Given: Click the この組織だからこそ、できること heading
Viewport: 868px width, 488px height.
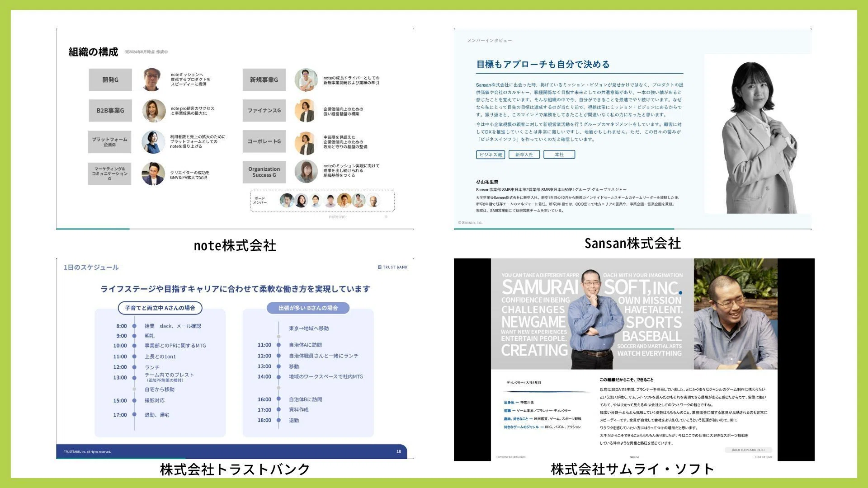Looking at the screenshot, I should [627, 380].
